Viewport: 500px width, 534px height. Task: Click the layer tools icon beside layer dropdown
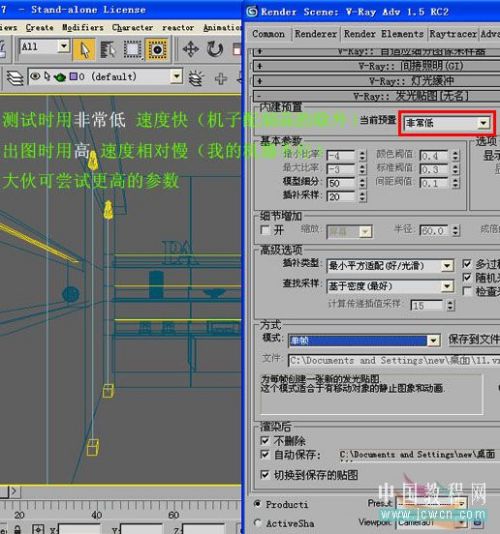(196, 78)
